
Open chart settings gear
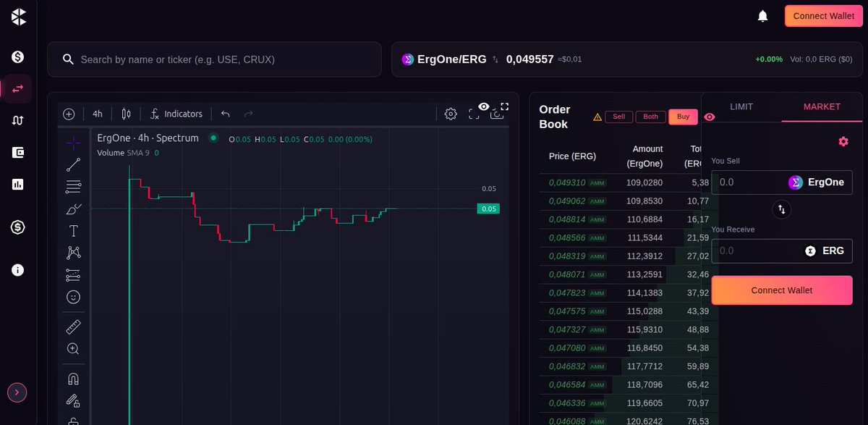pos(451,114)
